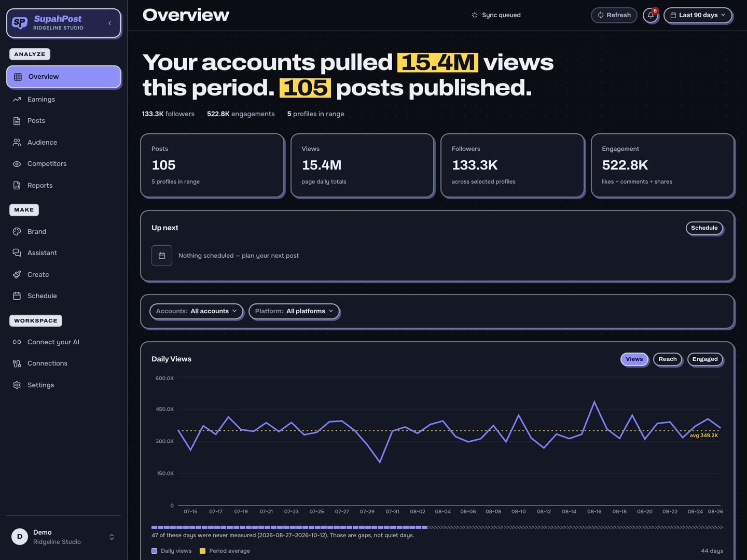Click the Assistant chat icon
The height and width of the screenshot is (560, 747).
[x=17, y=253]
